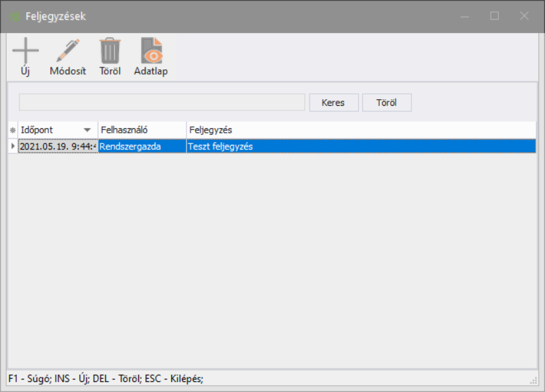545x392 pixels.
Task: Maximize the Feljegyzések window
Action: 494,16
